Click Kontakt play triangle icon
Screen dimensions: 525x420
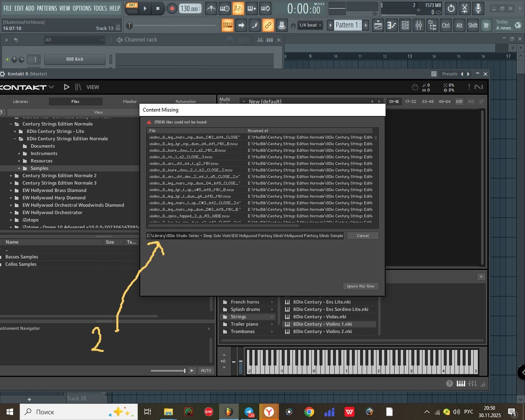[66, 87]
